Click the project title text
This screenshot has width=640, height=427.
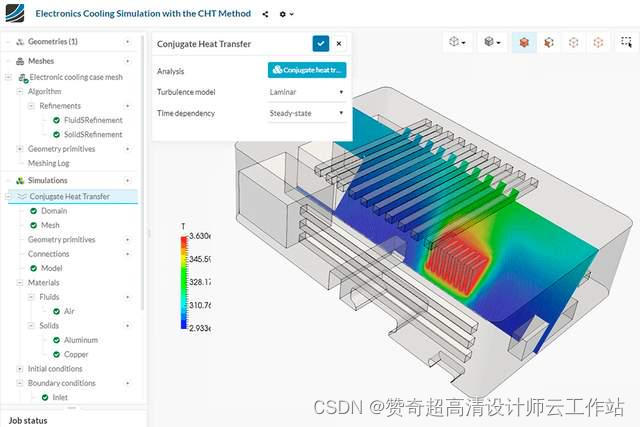(x=143, y=13)
